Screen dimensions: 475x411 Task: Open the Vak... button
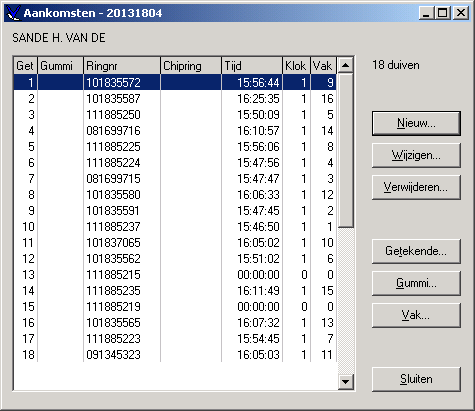tap(416, 315)
